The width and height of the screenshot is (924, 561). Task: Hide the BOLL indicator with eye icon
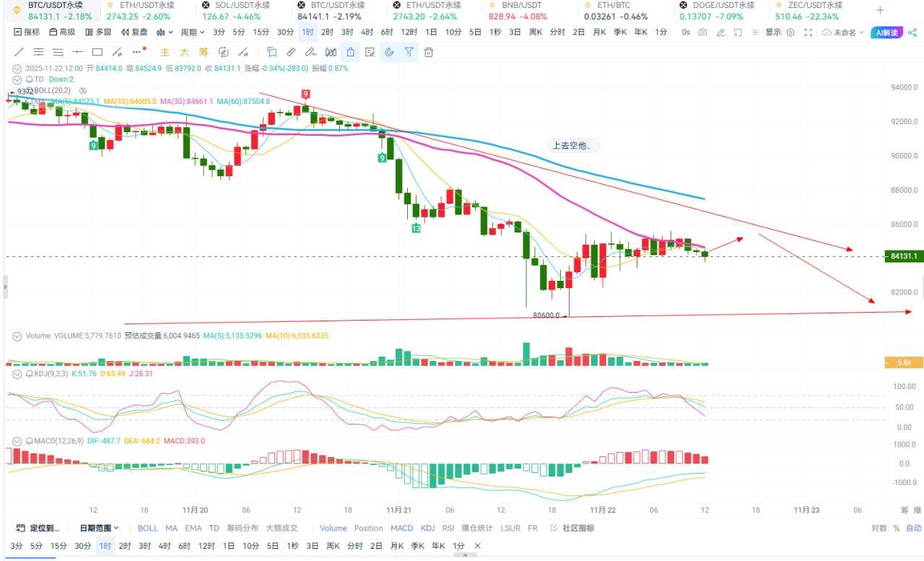point(83,90)
